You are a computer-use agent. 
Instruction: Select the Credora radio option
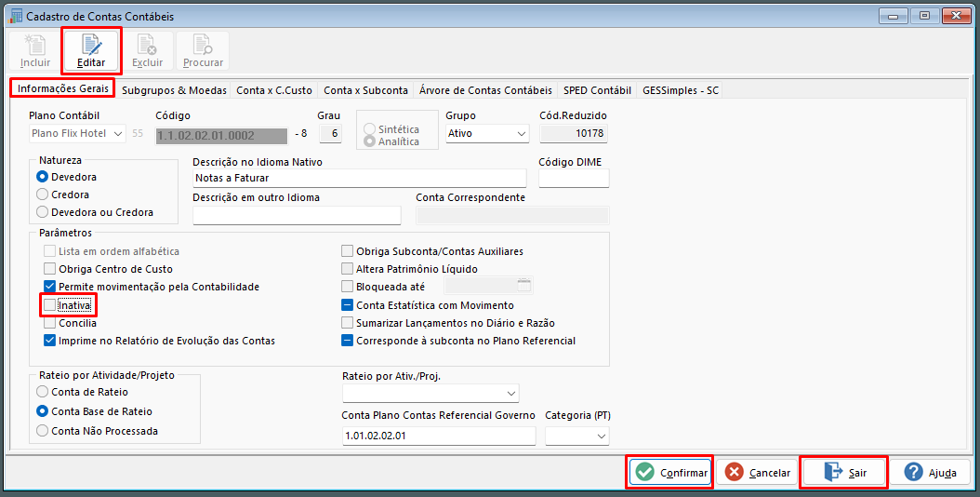tap(43, 195)
